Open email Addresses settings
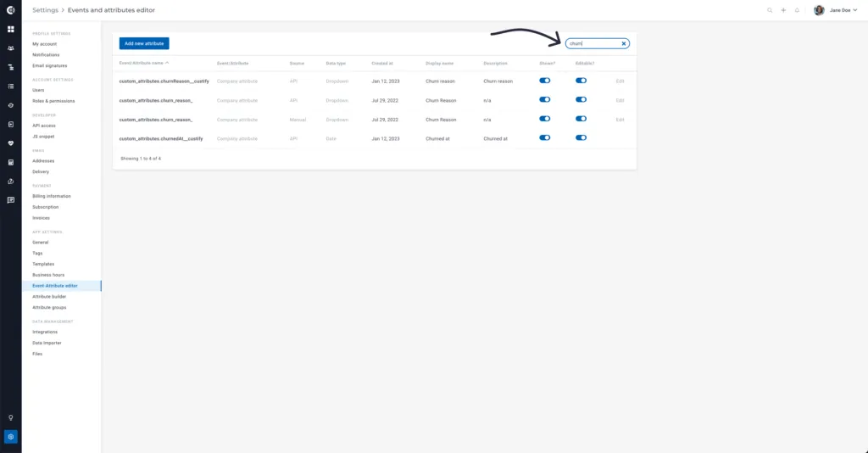 (x=43, y=160)
